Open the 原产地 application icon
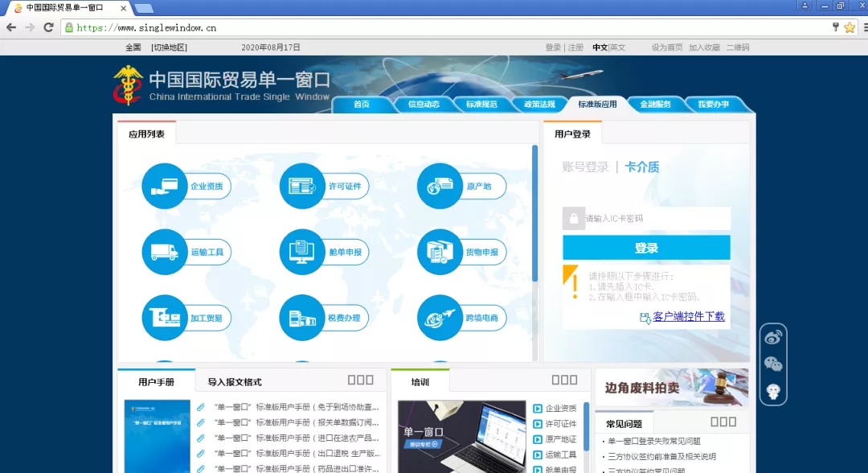The image size is (868, 473). 440,187
